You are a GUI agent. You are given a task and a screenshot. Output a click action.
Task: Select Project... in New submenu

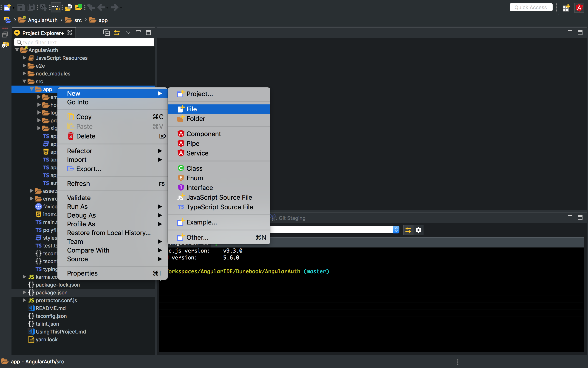click(x=219, y=94)
